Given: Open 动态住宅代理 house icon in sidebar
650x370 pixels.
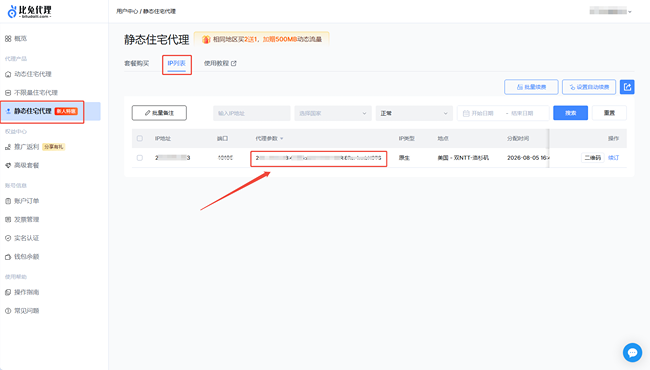Looking at the screenshot, I should 8,74.
